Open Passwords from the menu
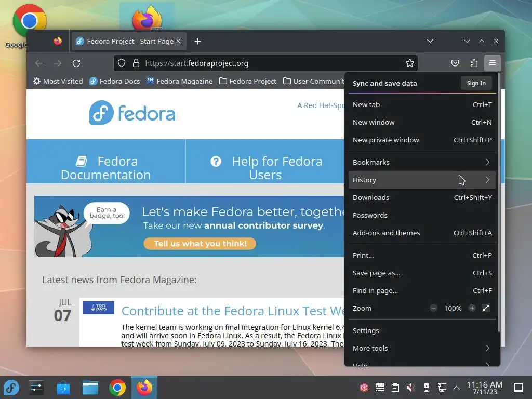 (422, 215)
